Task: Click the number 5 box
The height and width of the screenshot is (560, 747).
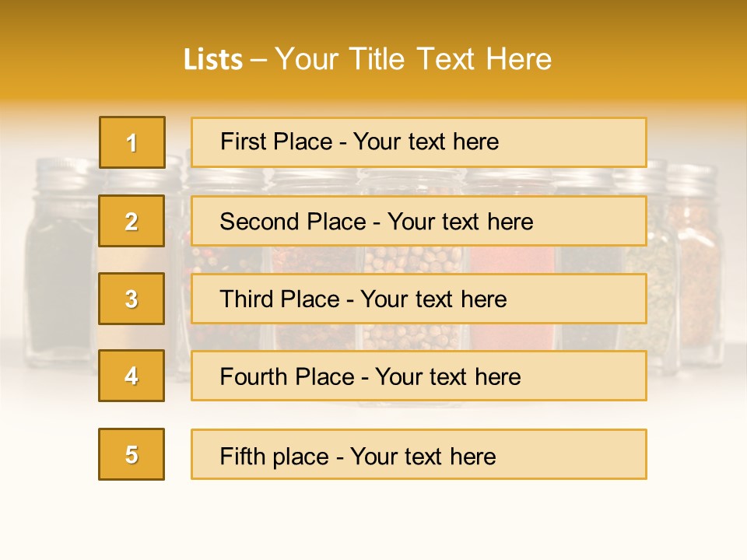Action: click(132, 454)
